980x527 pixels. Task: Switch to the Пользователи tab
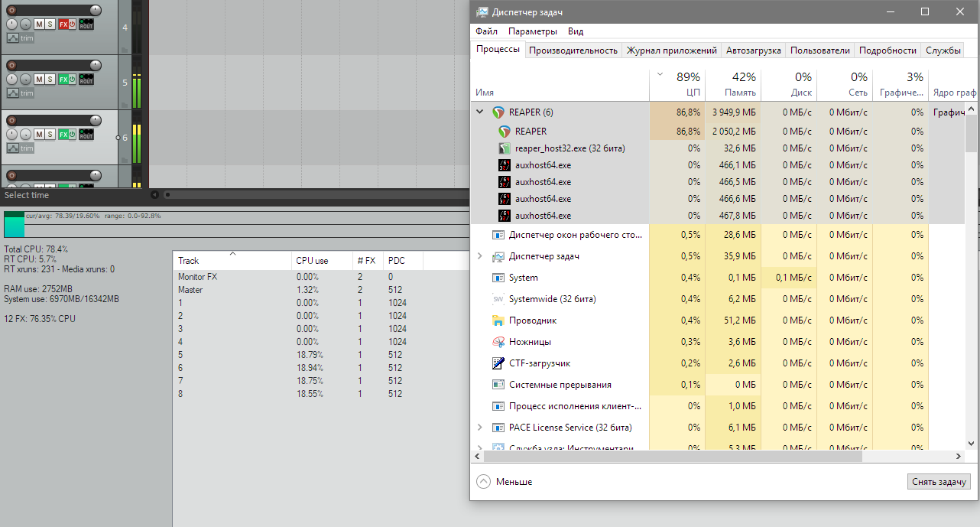tap(820, 50)
